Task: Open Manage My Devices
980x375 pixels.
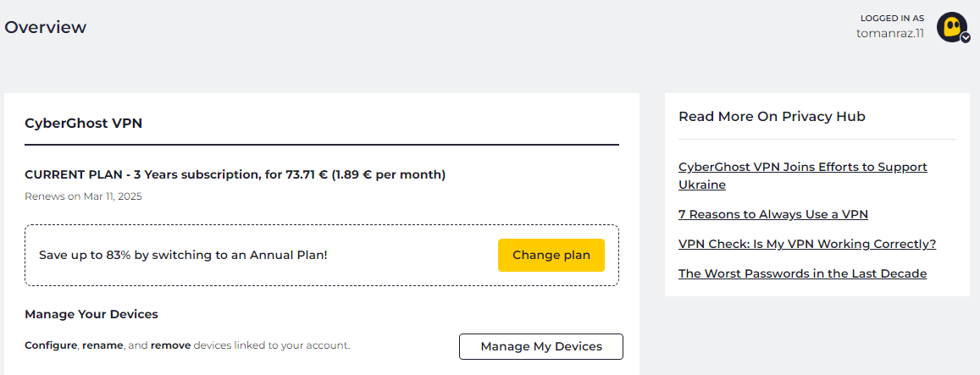Action: [541, 346]
